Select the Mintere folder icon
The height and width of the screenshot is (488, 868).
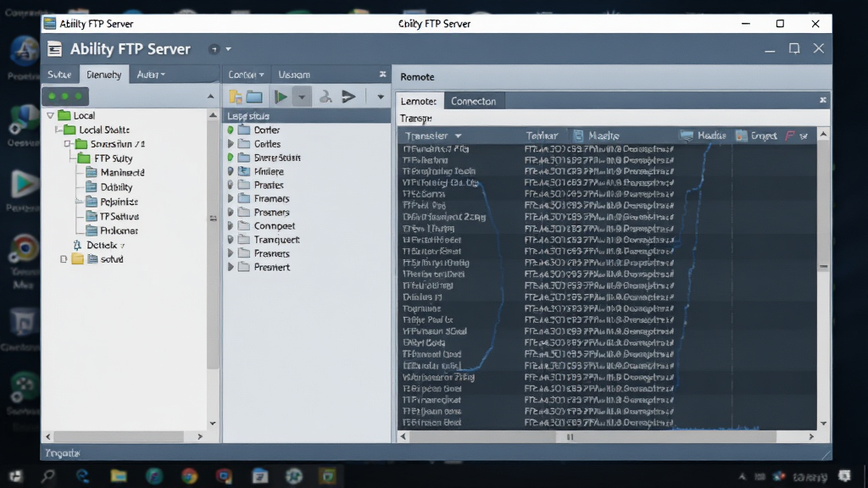tap(244, 171)
